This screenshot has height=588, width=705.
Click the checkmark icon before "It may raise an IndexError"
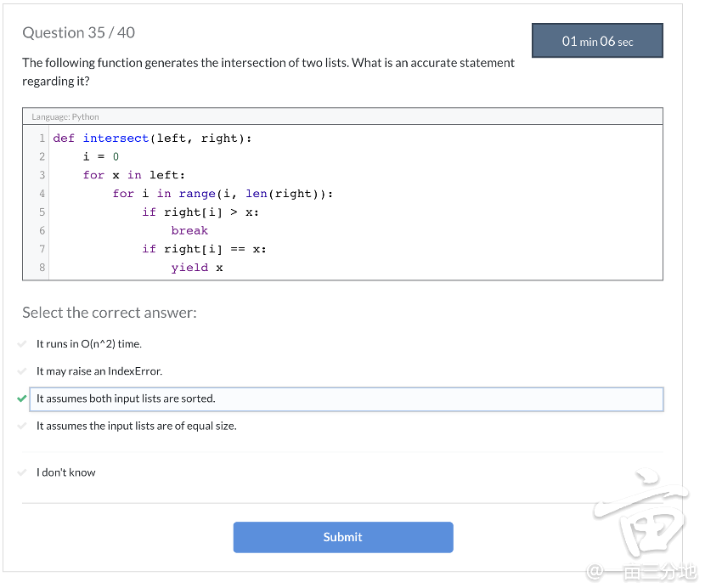pos(22,371)
